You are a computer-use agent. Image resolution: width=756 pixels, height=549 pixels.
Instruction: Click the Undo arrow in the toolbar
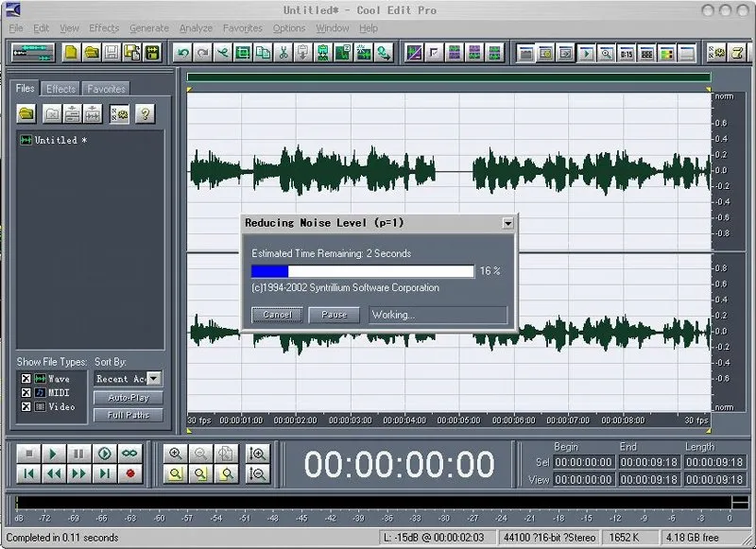point(182,53)
